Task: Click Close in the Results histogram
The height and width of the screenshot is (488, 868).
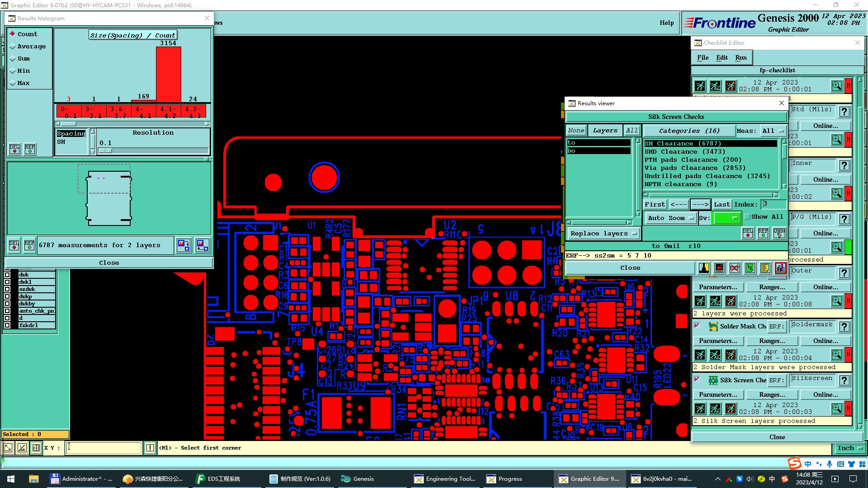Action: click(x=109, y=263)
